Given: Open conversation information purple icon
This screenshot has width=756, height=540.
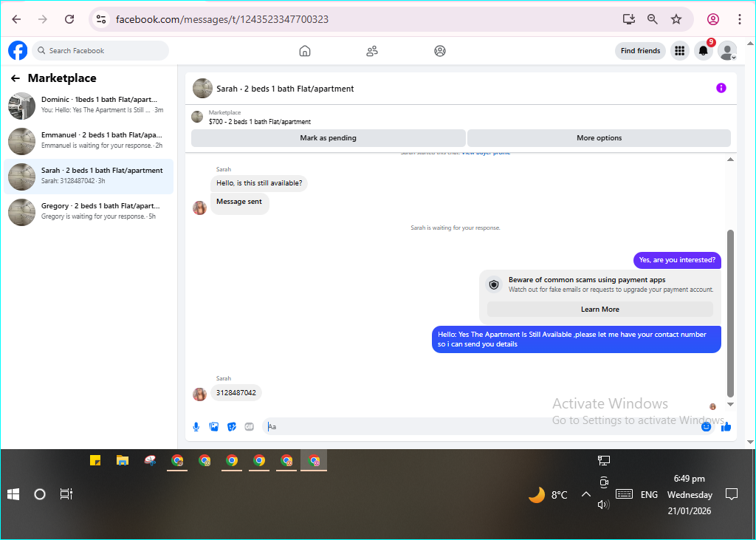Looking at the screenshot, I should 721,88.
